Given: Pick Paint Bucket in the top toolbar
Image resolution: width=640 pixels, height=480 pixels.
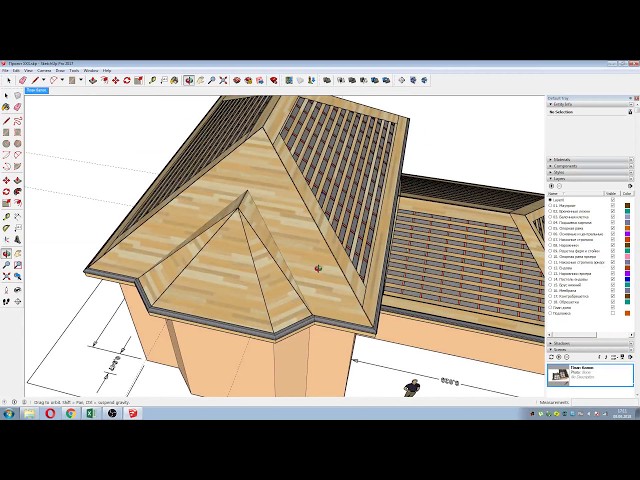Looking at the screenshot, I should 175,80.
